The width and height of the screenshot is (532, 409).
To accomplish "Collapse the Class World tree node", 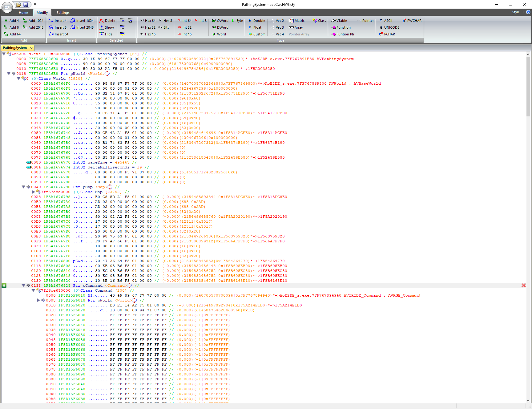I will 18,79.
